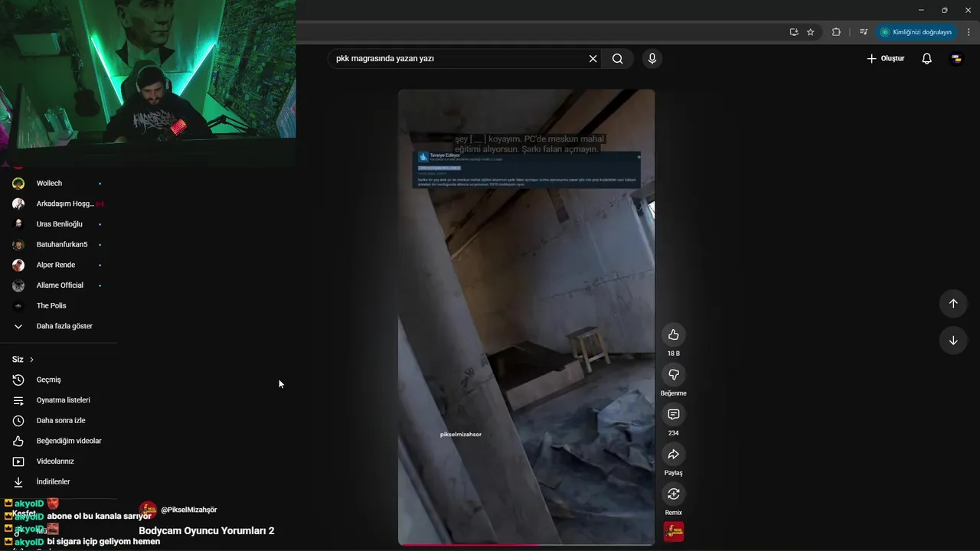Click Bodycam Oyuncu Yorumları 2 title
This screenshot has width=980, height=551.
[x=206, y=531]
